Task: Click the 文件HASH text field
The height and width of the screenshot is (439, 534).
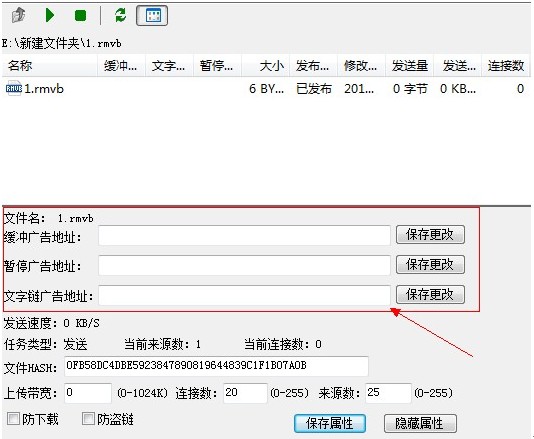Action: point(216,366)
